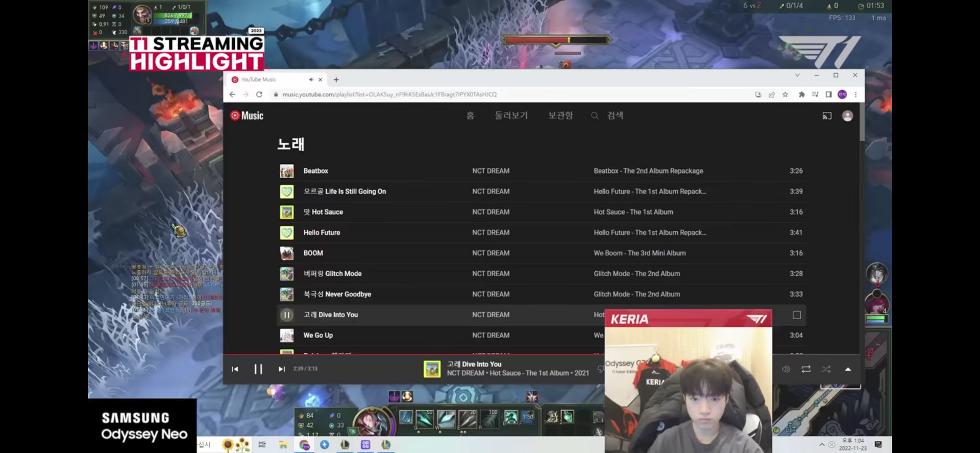Click the browser forward arrow
980x453 pixels.
[x=246, y=94]
